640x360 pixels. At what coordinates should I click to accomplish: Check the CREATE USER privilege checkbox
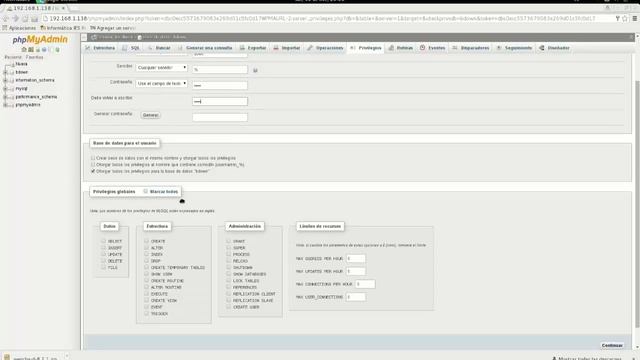[229, 307]
